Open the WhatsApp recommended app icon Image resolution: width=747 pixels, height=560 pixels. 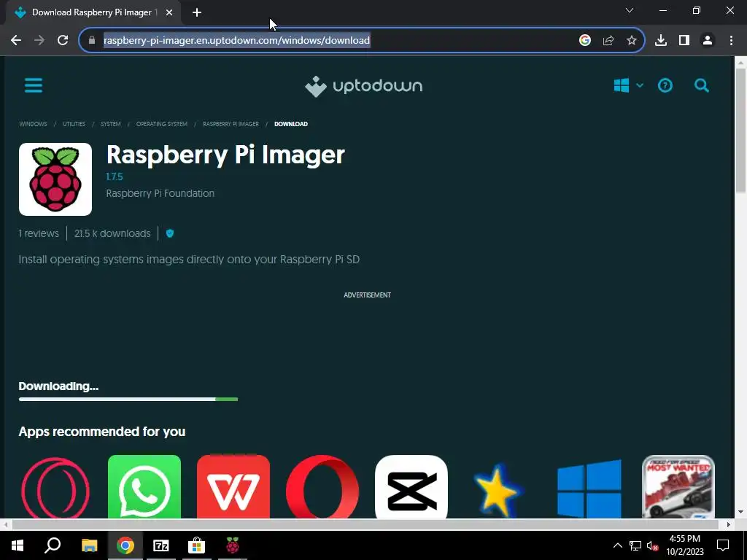click(144, 486)
